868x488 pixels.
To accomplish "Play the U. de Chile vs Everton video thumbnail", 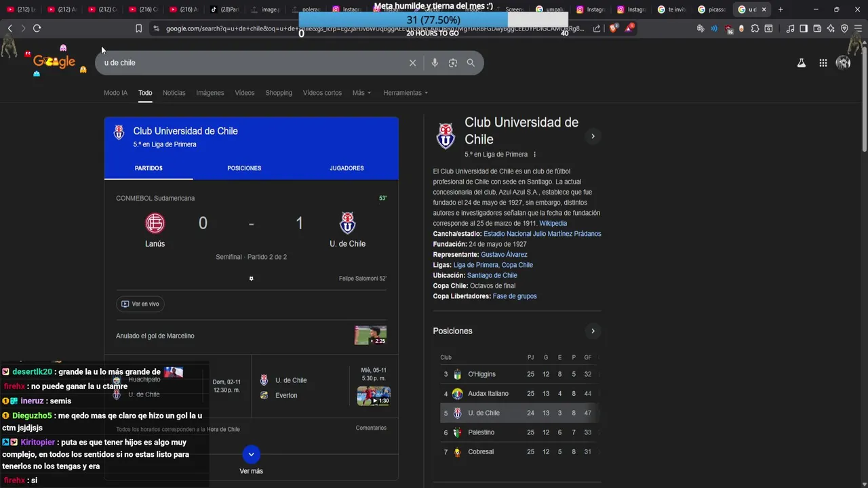I will (374, 396).
